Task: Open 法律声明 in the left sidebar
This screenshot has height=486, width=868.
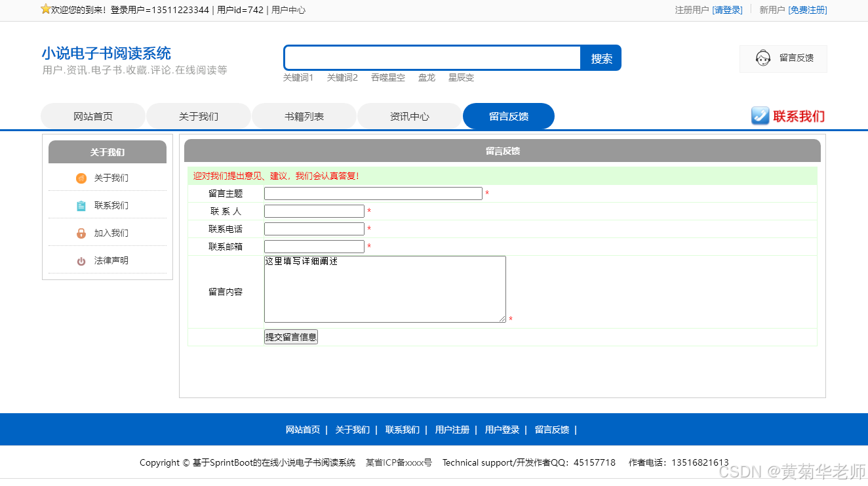Action: click(111, 261)
